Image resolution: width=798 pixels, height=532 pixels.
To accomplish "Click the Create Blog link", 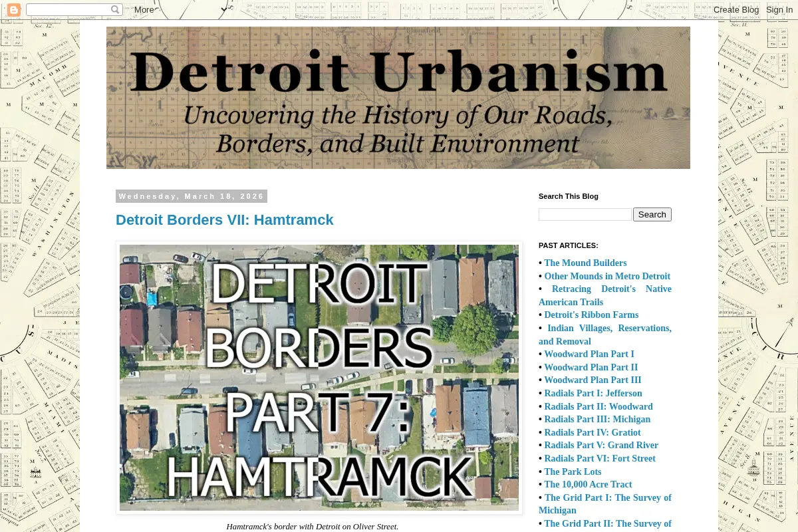I will click(736, 9).
